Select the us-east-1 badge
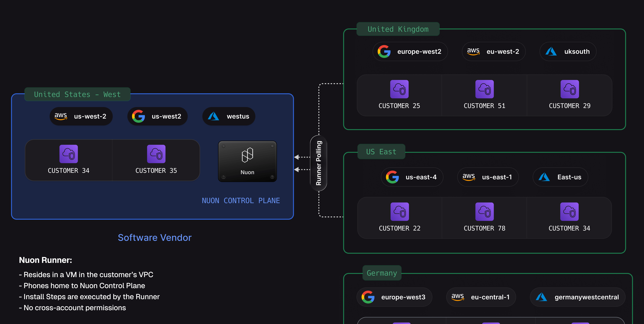644x324 pixels. [488, 177]
